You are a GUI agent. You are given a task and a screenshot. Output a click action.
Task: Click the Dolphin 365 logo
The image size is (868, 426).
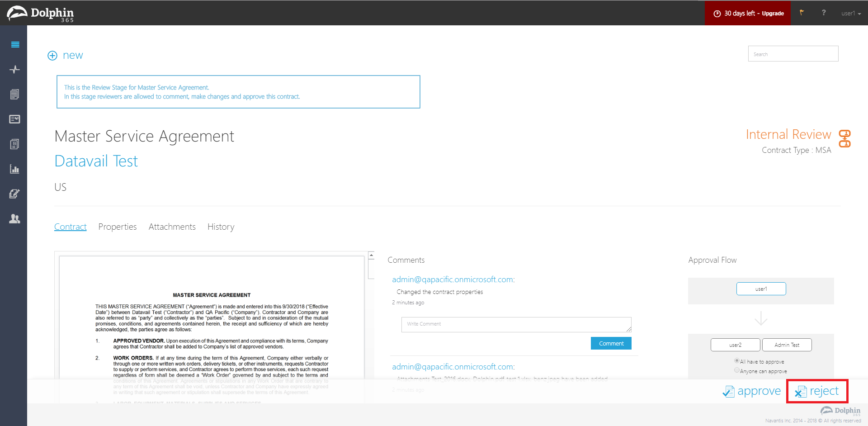[x=41, y=14]
